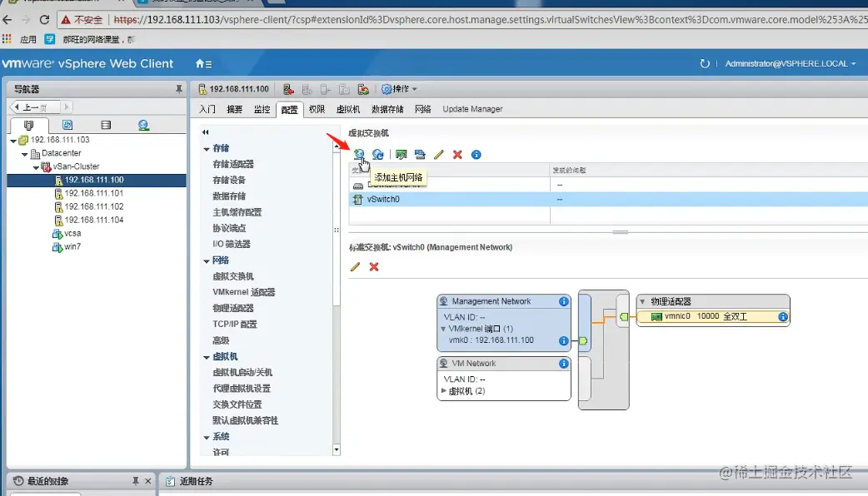Click the refresh network globe icon
Viewport: 868px width, 496px height.
click(x=378, y=154)
